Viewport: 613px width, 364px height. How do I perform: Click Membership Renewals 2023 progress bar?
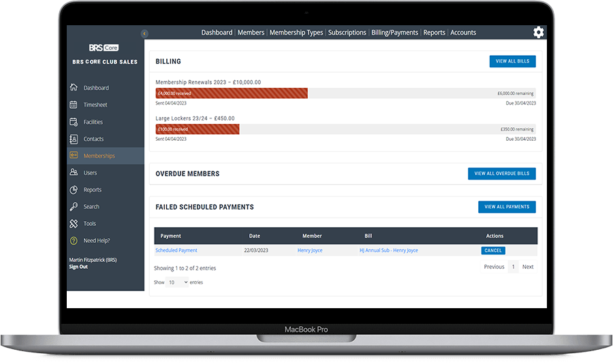click(345, 93)
